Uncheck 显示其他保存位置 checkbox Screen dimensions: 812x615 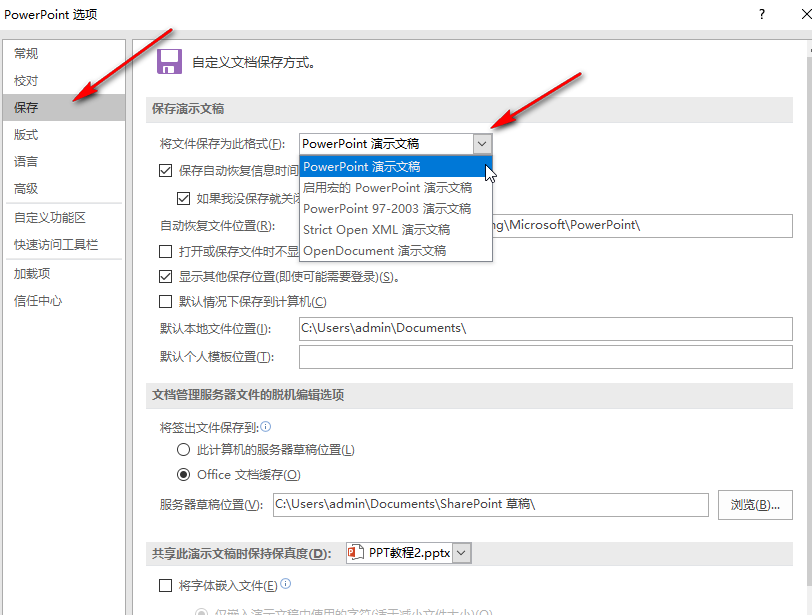pos(166,277)
